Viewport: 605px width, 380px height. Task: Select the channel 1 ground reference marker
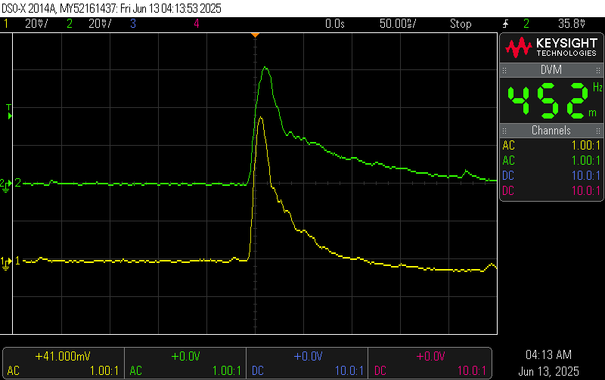(6, 262)
